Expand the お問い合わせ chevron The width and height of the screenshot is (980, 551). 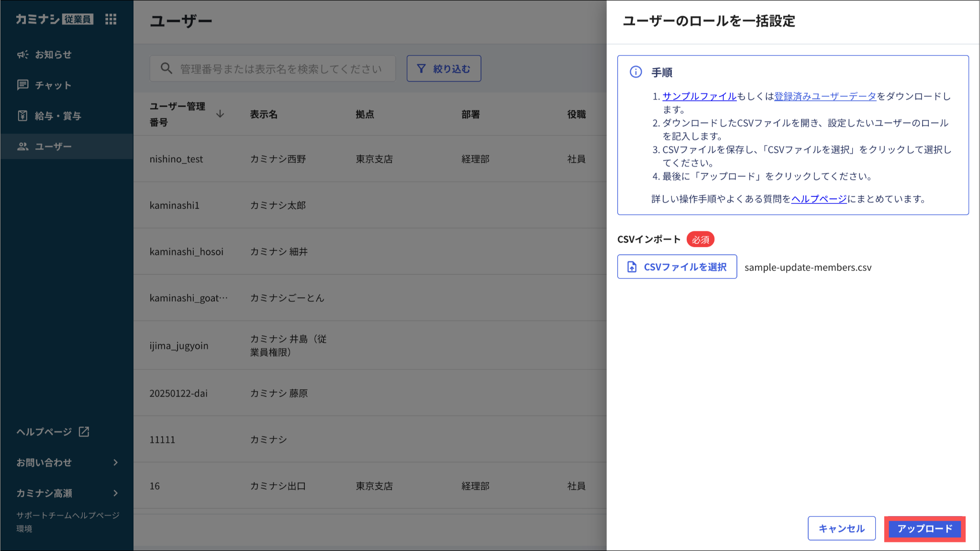coord(115,462)
